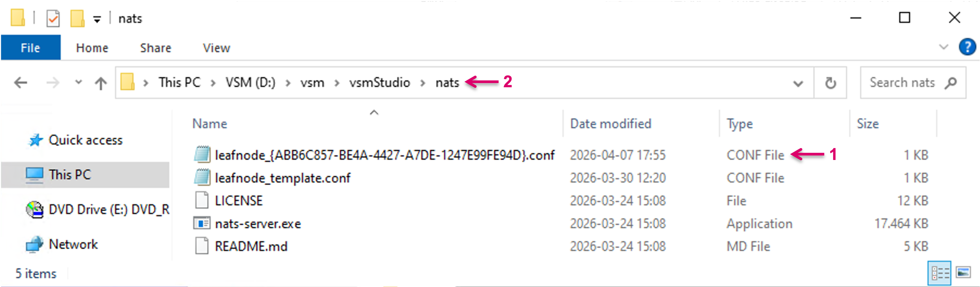Expand the Recent locations dropdown
The width and height of the screenshot is (980, 287).
pyautogui.click(x=78, y=82)
